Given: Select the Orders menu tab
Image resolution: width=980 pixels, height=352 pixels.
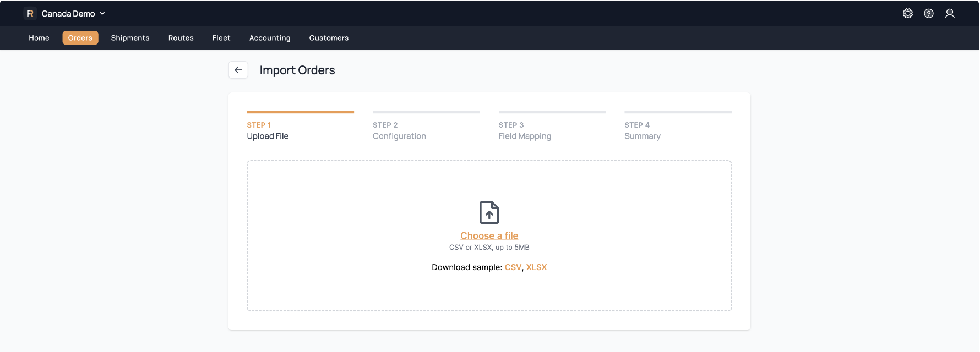Looking at the screenshot, I should (80, 38).
